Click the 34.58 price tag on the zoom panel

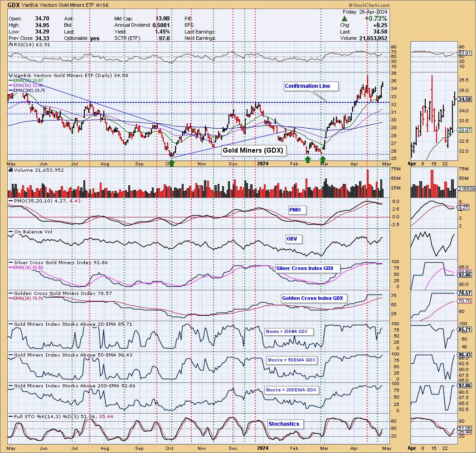[x=465, y=99]
